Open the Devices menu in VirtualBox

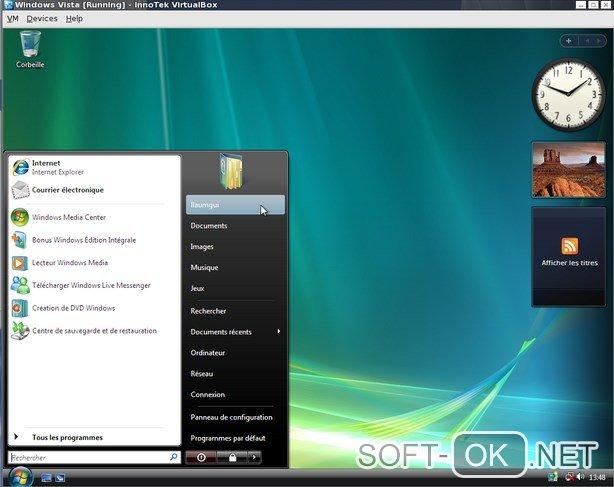click(42, 18)
